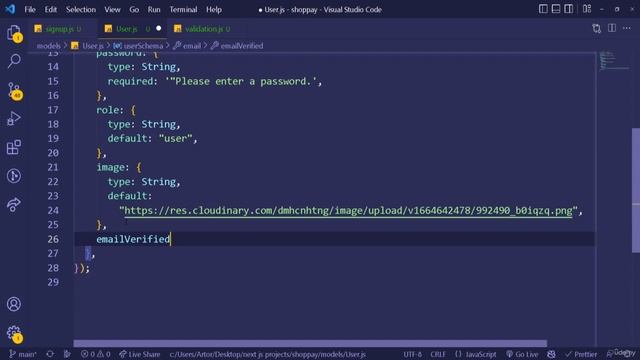Toggle primary side bar layout button
This screenshot has height=360, width=640.
click(x=543, y=9)
